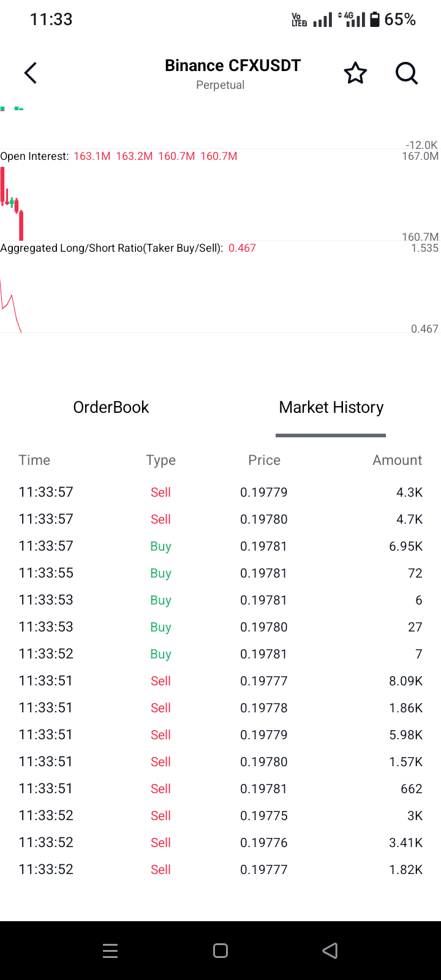Tap the Android back triangle button
The height and width of the screenshot is (980, 441).
330,951
